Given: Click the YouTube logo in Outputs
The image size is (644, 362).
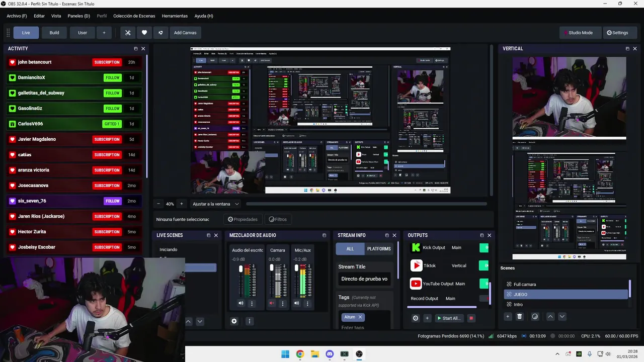Looking at the screenshot, I should [416, 284].
